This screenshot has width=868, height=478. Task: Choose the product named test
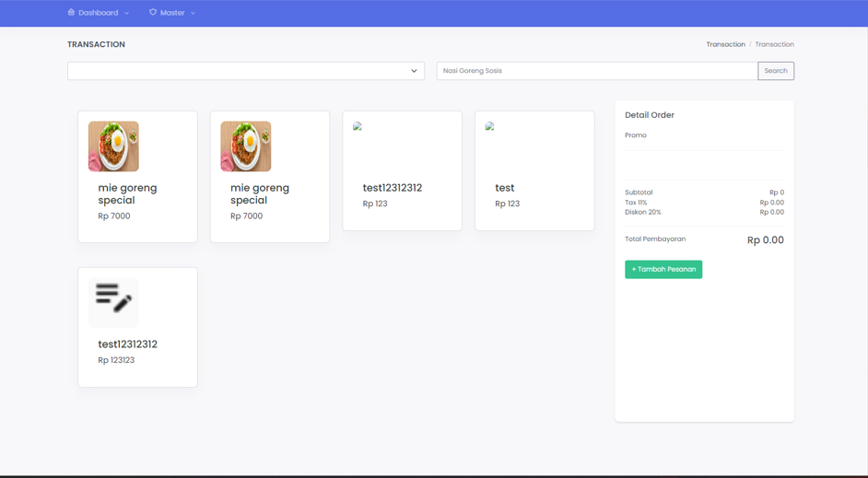pos(504,188)
